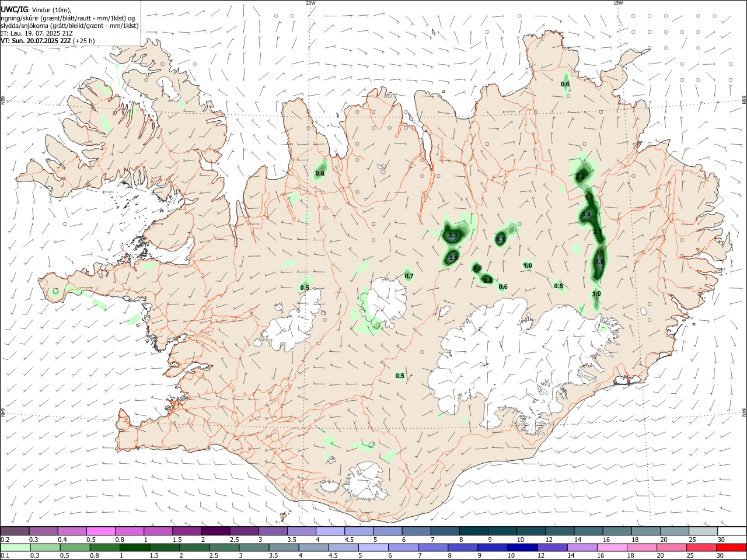Select the light pink 16 mm rain swatch
The width and height of the screenshot is (747, 560).
pos(611,547)
